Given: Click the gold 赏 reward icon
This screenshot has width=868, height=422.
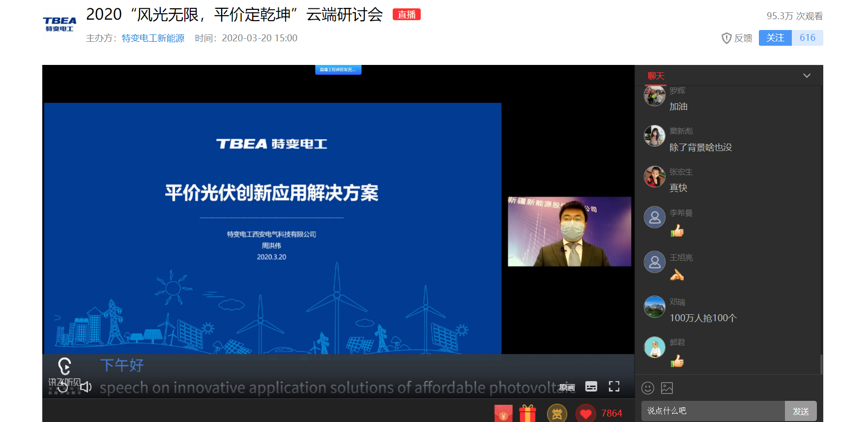Looking at the screenshot, I should 557,414.
